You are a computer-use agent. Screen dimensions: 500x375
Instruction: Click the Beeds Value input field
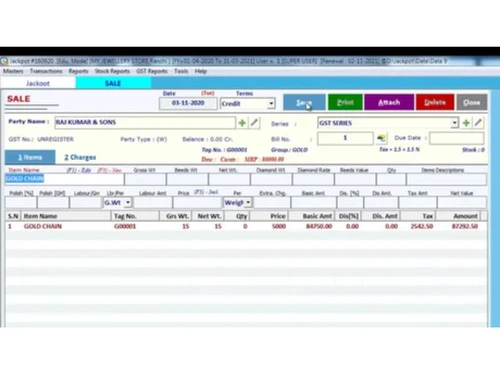[x=355, y=179]
